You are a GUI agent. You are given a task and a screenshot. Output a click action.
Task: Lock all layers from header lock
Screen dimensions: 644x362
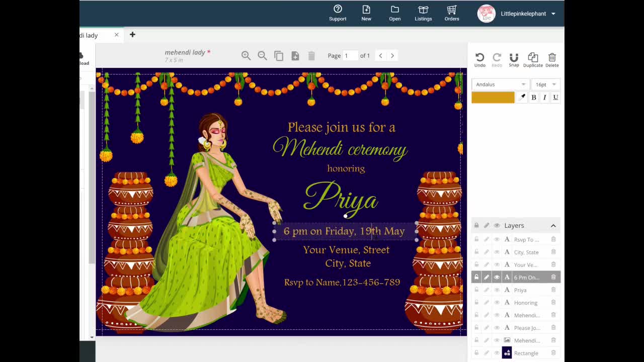click(x=476, y=225)
